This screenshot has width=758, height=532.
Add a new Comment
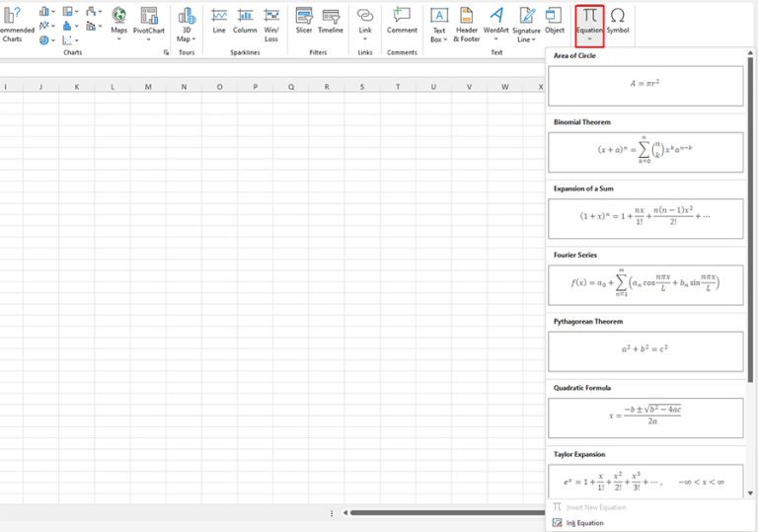(402, 21)
